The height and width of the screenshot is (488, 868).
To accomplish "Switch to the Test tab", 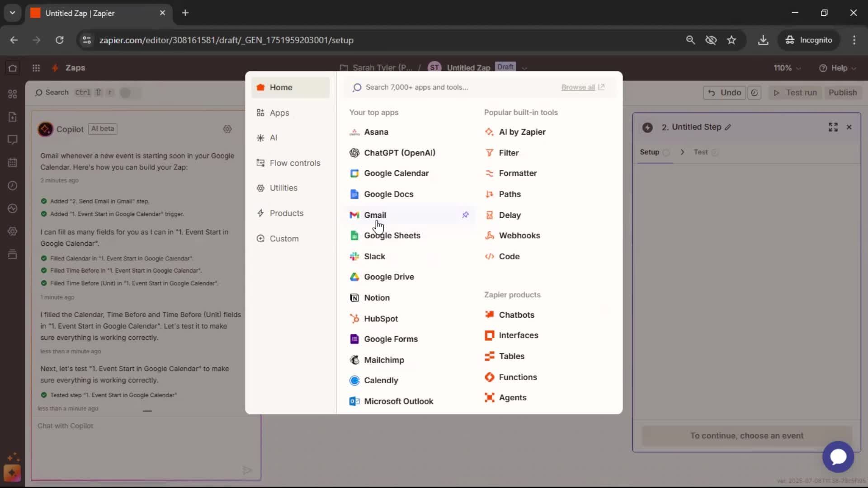I will pos(706,152).
